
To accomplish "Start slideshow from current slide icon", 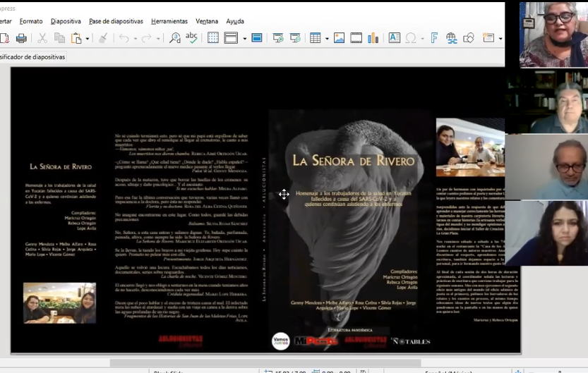I will tap(296, 38).
